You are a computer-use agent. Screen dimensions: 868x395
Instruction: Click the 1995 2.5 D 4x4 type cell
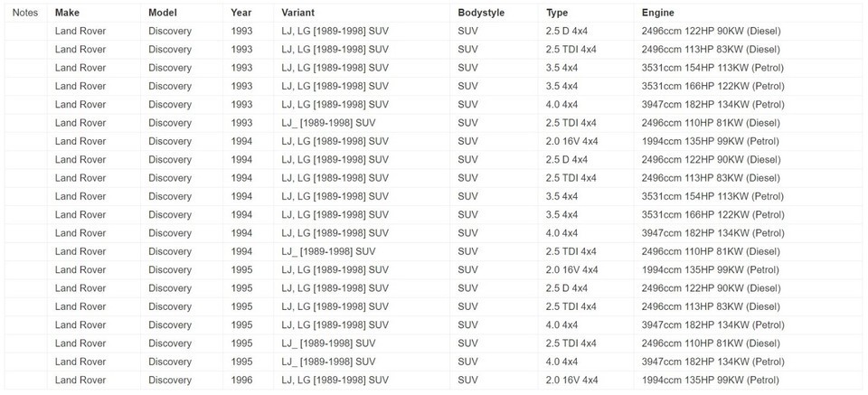point(567,288)
